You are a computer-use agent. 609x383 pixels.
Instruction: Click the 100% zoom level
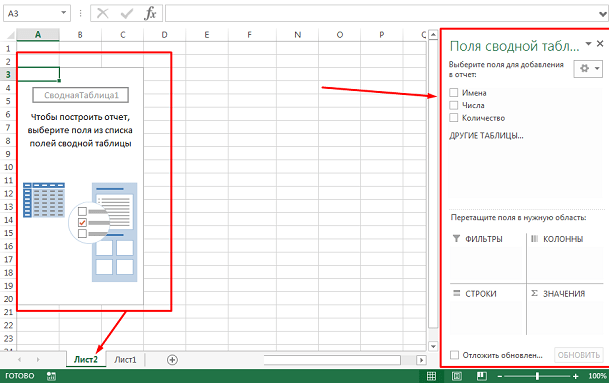(x=597, y=376)
